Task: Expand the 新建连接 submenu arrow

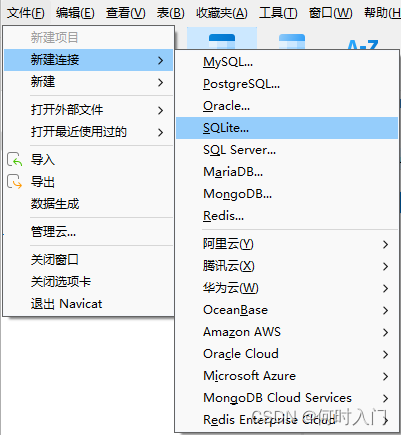Action: [x=161, y=60]
